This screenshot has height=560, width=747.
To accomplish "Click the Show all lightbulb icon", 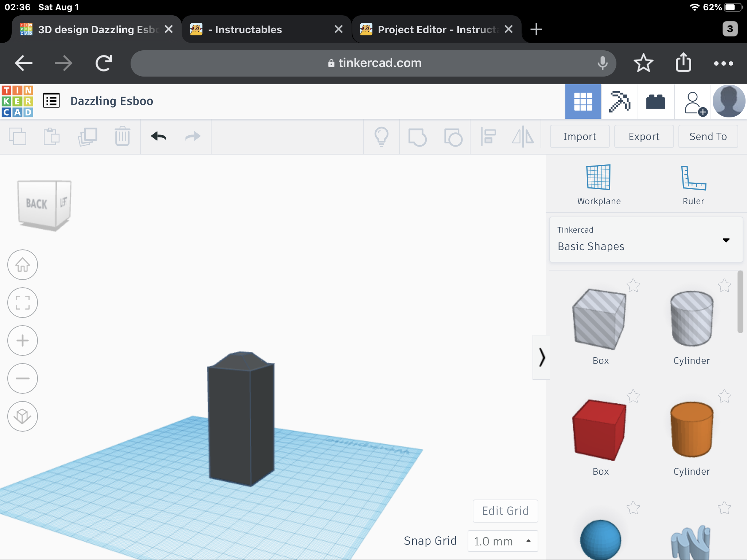I will (382, 136).
